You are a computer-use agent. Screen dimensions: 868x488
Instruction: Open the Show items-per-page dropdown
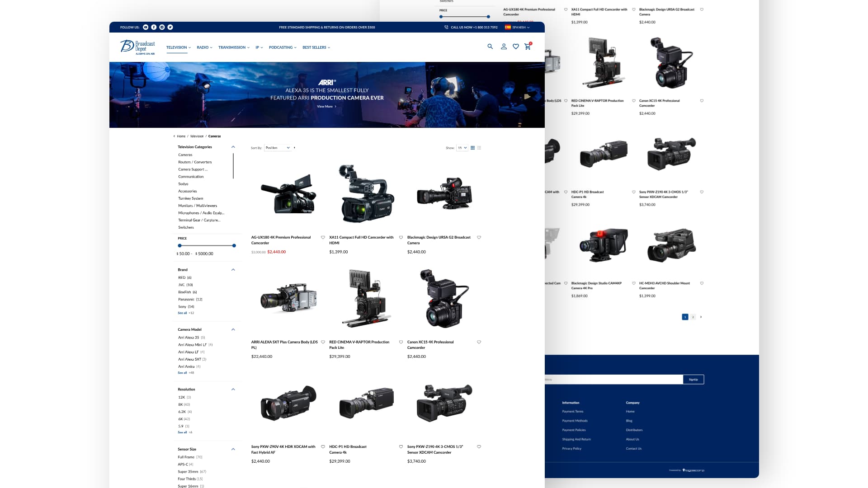pyautogui.click(x=462, y=148)
